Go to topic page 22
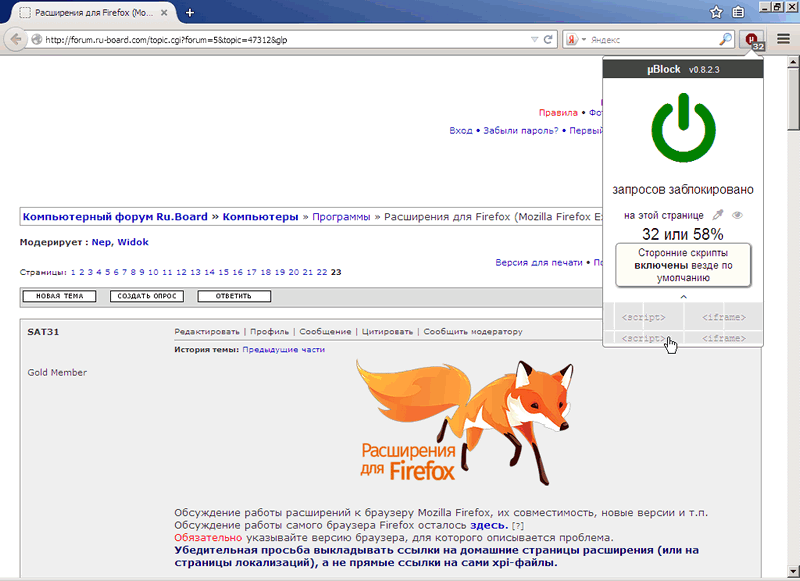This screenshot has height=581, width=800. click(x=321, y=272)
